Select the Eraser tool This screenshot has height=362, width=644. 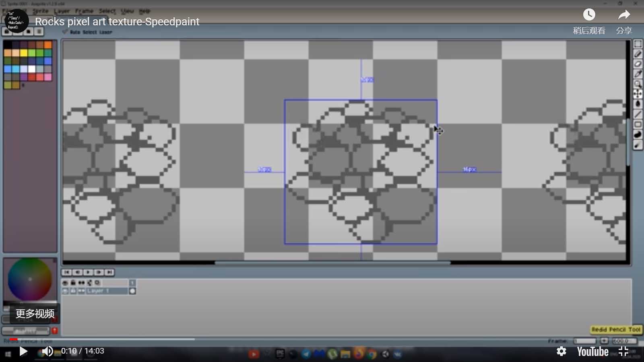click(x=638, y=64)
